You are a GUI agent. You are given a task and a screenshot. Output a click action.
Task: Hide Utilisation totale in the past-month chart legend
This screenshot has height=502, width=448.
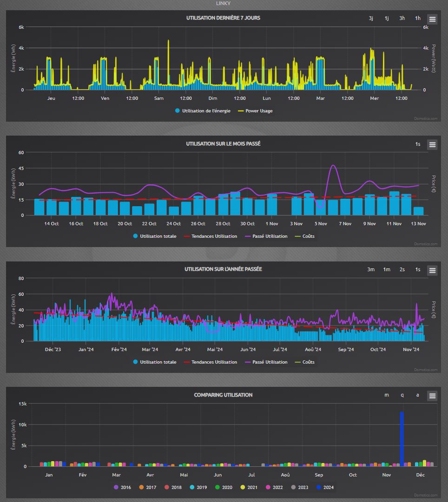pyautogui.click(x=154, y=236)
